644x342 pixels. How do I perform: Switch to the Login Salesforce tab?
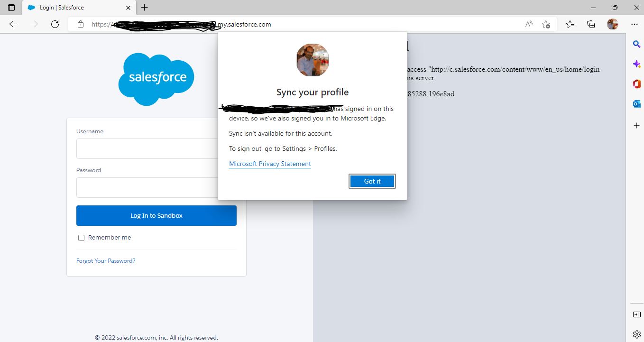[x=71, y=8]
